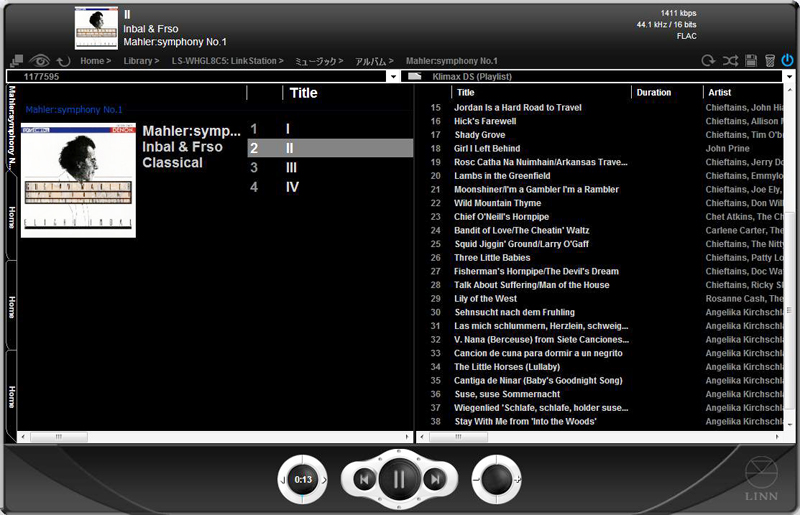Select 'Lily of the West' in playlist
800x515 pixels.
pos(485,298)
